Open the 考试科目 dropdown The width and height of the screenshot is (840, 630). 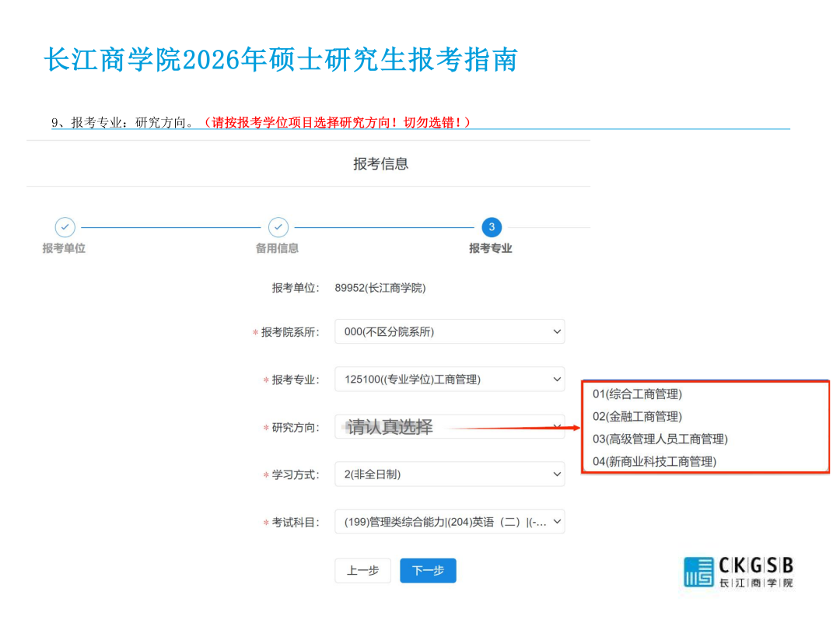[x=450, y=523]
